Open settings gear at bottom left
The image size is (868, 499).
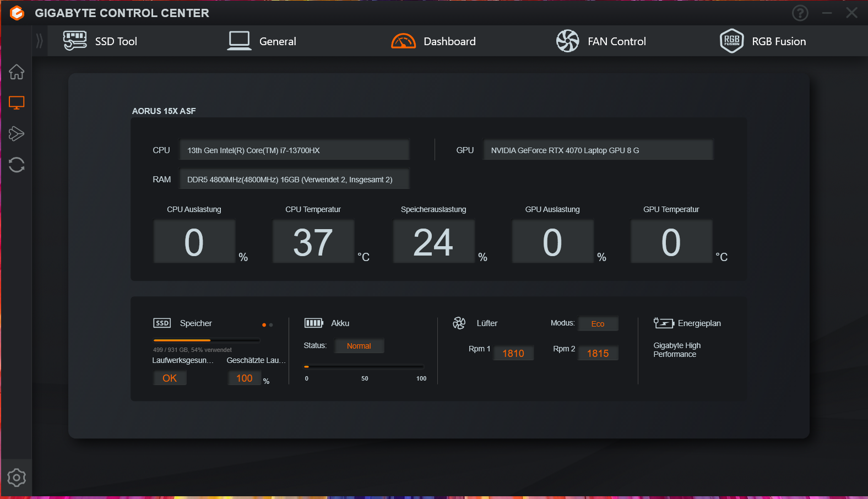tap(17, 478)
